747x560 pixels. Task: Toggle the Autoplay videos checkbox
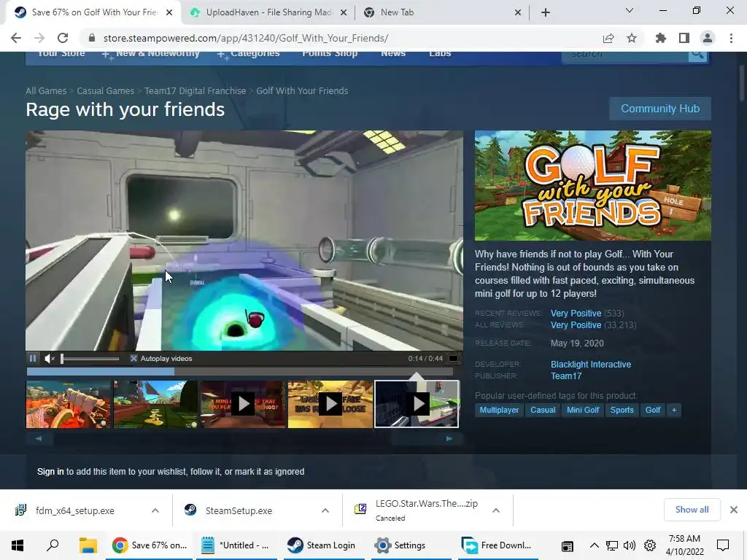(133, 359)
